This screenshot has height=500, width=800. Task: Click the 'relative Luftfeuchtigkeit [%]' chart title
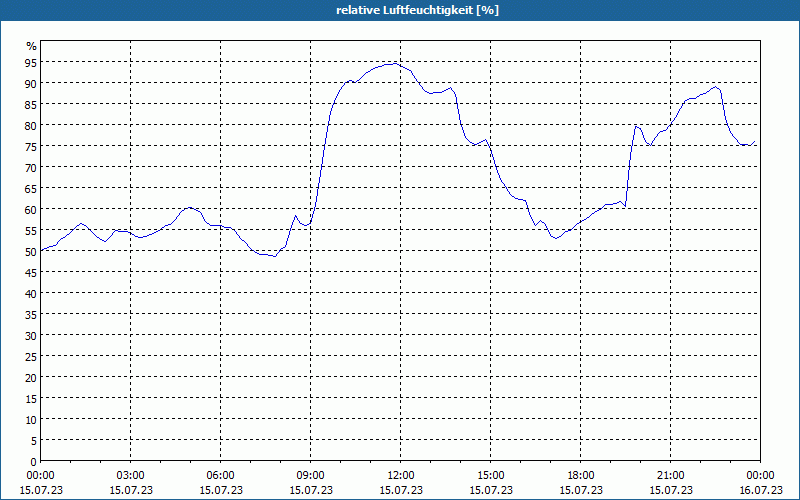[x=417, y=10]
